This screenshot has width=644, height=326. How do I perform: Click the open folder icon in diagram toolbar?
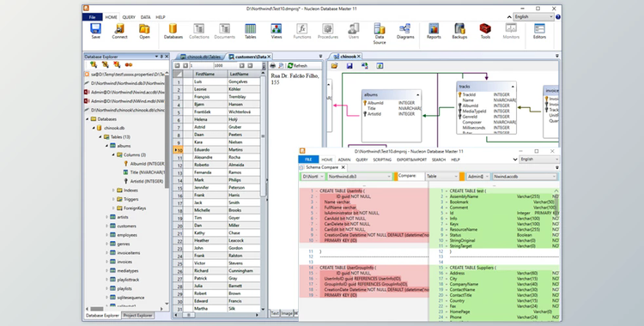click(334, 66)
